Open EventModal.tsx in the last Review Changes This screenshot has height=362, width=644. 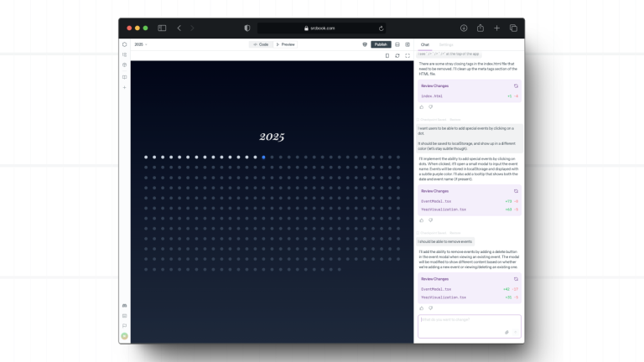pyautogui.click(x=436, y=289)
